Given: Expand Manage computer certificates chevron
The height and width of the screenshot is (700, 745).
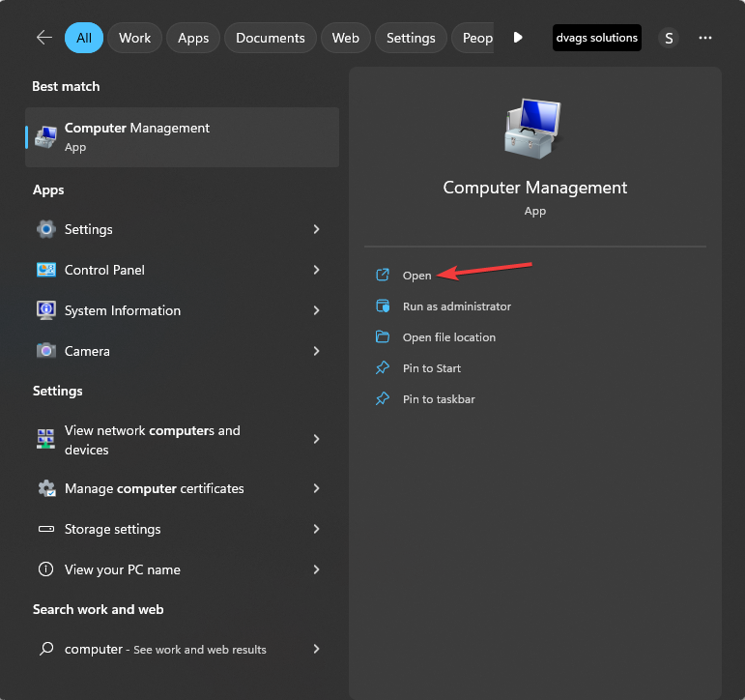Looking at the screenshot, I should 316,488.
